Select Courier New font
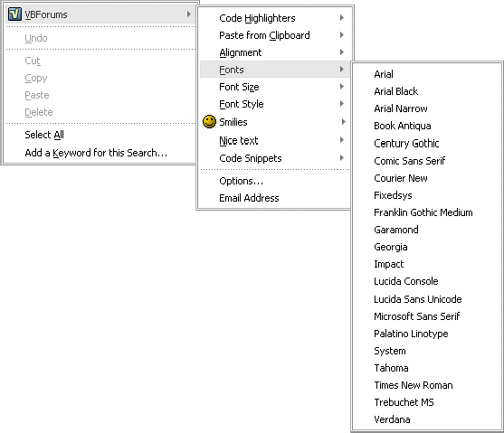 point(427,178)
